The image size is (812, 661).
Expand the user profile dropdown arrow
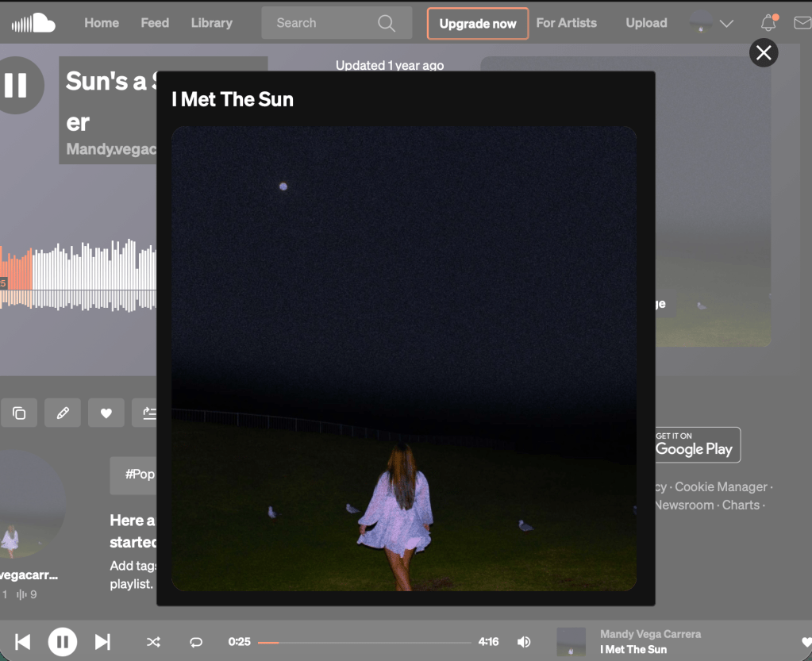click(x=726, y=24)
